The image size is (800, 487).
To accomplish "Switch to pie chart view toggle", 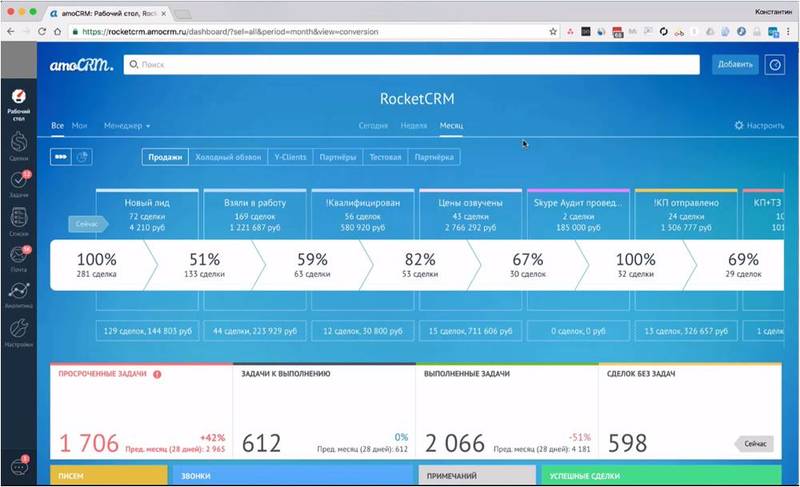I will click(83, 157).
